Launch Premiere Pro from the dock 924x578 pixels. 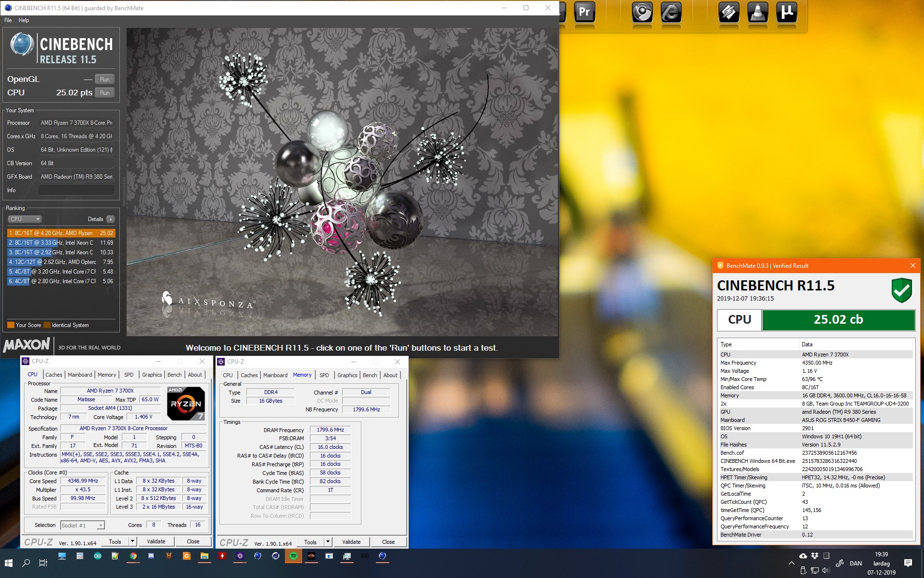pyautogui.click(x=584, y=12)
